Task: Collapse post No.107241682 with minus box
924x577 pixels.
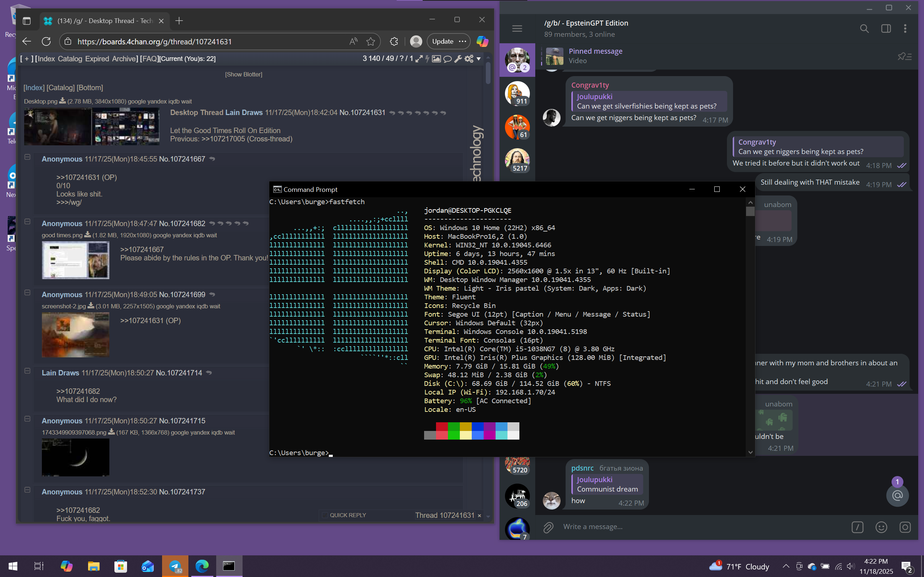Action: coord(27,221)
